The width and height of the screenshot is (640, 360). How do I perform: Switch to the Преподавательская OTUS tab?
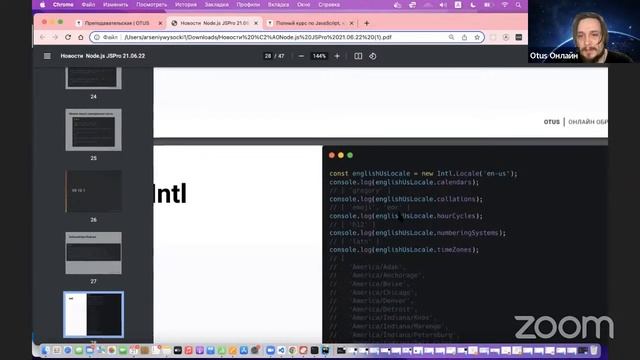pyautogui.click(x=117, y=23)
